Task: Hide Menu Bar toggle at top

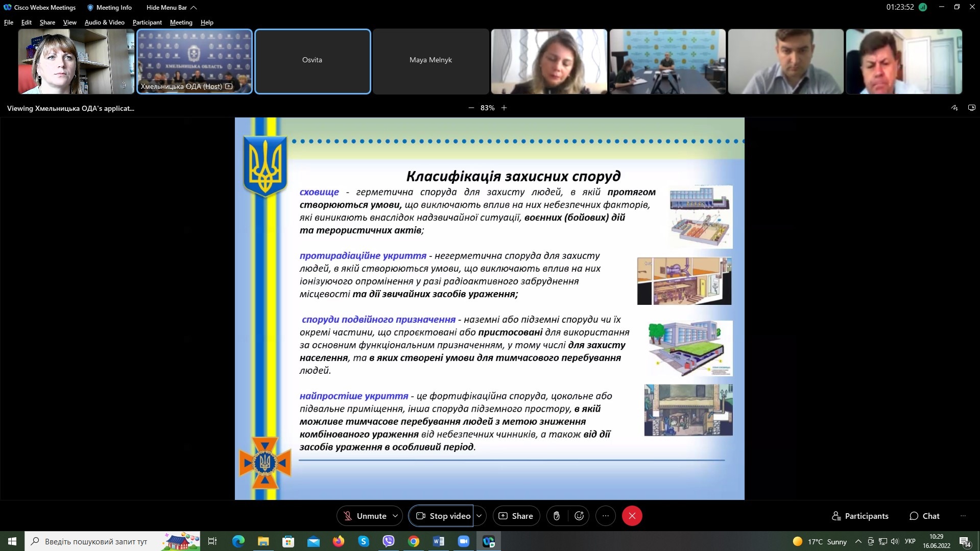Action: (171, 8)
